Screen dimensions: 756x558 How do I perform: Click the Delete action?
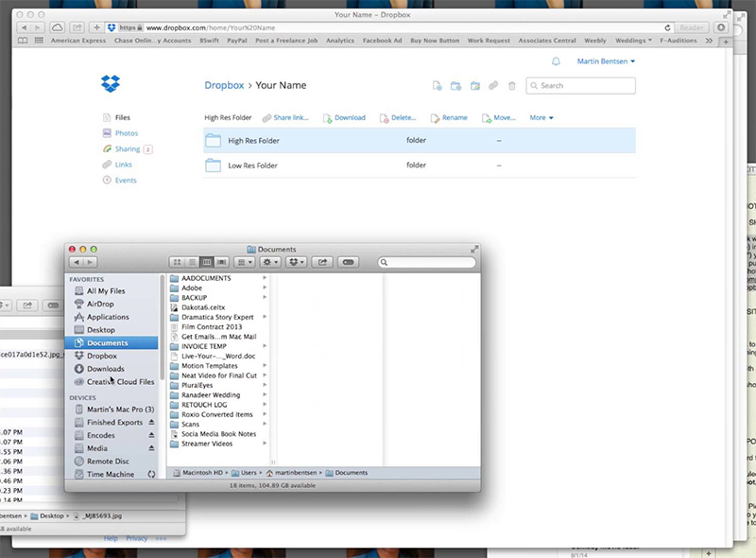click(x=398, y=118)
